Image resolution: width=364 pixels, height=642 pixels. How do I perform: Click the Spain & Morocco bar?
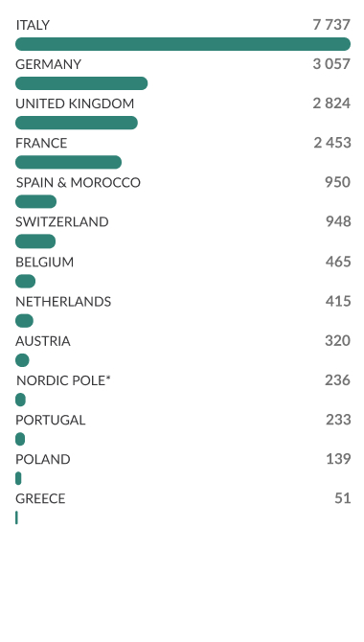pos(36,201)
